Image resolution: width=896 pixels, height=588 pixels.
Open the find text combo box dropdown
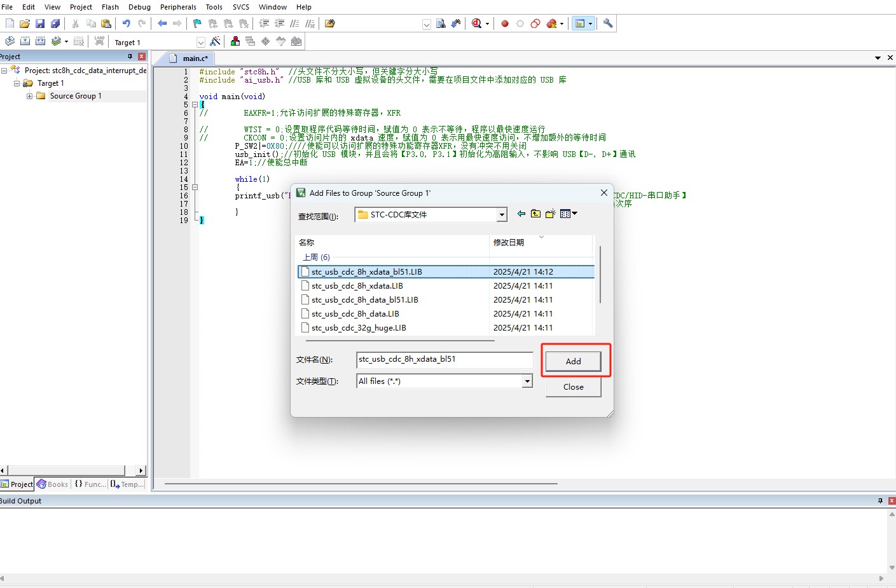pos(427,24)
